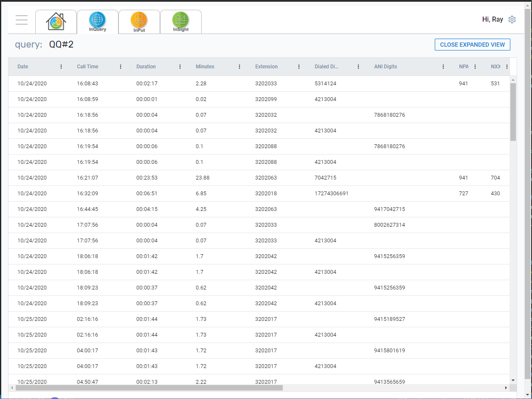Select ANI digits 8002627314
The image size is (532, 399).
(389, 225)
